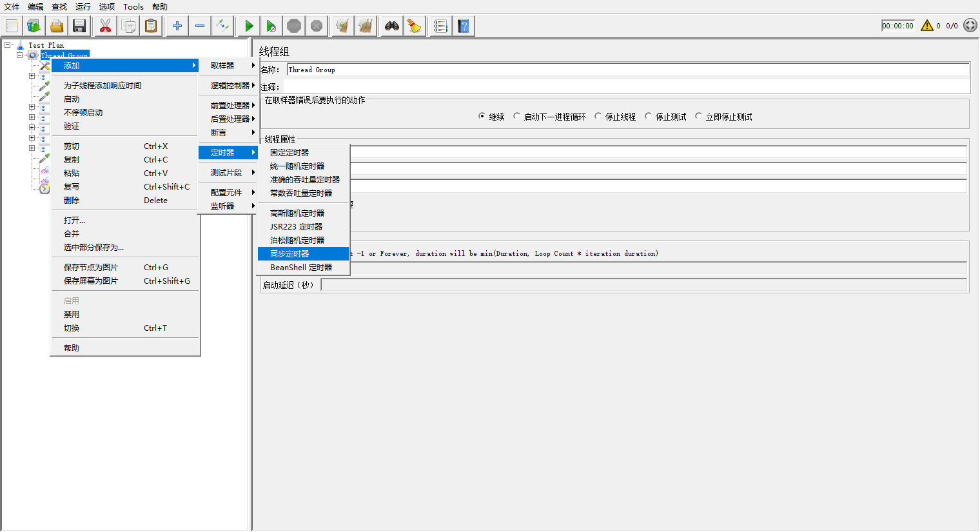
Task: Open the 帮助 menu in the menu bar
Action: (160, 6)
